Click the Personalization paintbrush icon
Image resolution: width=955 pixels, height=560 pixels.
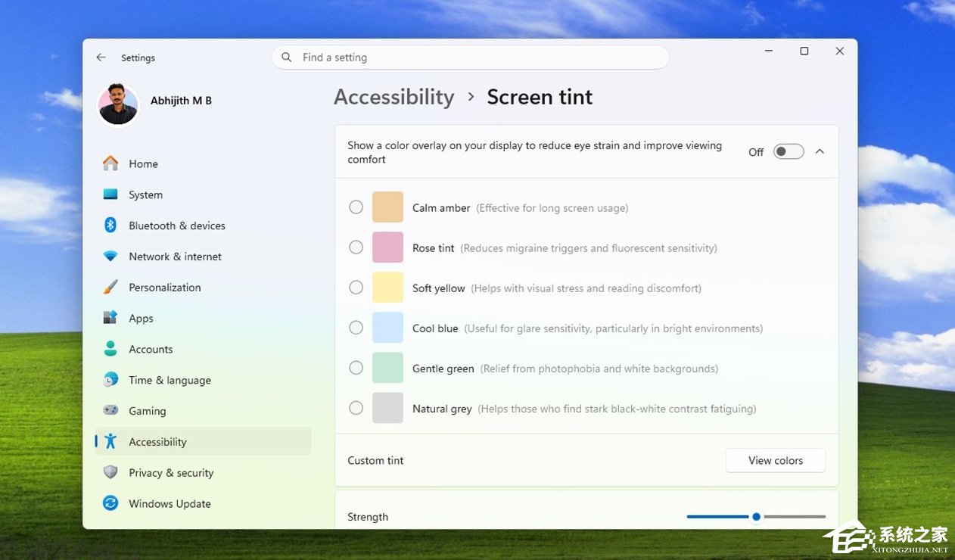[x=110, y=288]
